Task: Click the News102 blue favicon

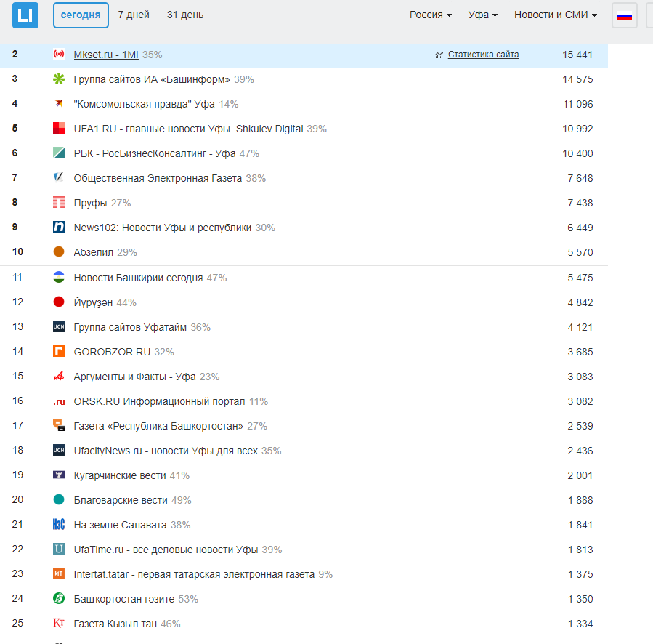Action: tap(59, 228)
